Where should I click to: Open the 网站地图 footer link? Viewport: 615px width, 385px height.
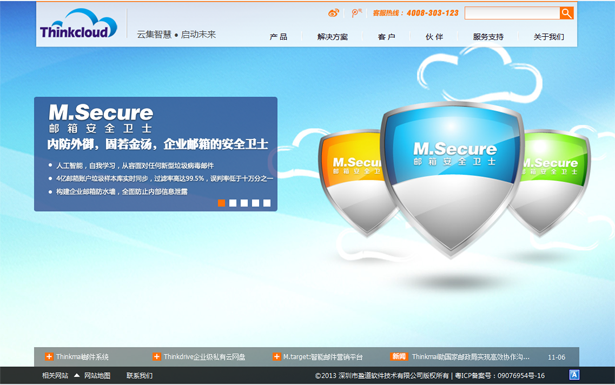point(97,376)
